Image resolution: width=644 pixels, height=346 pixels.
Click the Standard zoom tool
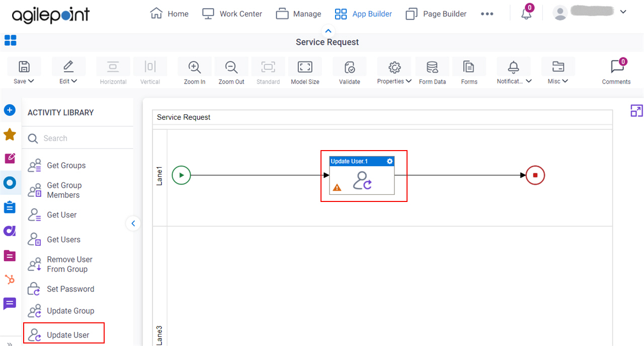[x=268, y=72]
